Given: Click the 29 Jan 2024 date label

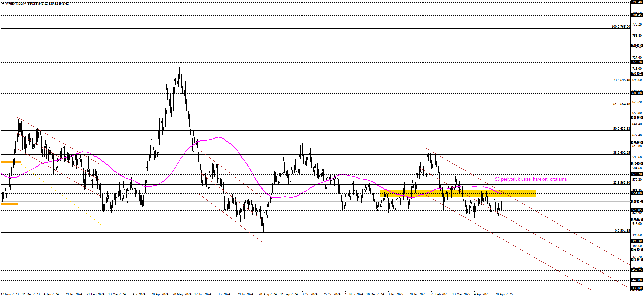Looking at the screenshot, I should click(x=74, y=294).
